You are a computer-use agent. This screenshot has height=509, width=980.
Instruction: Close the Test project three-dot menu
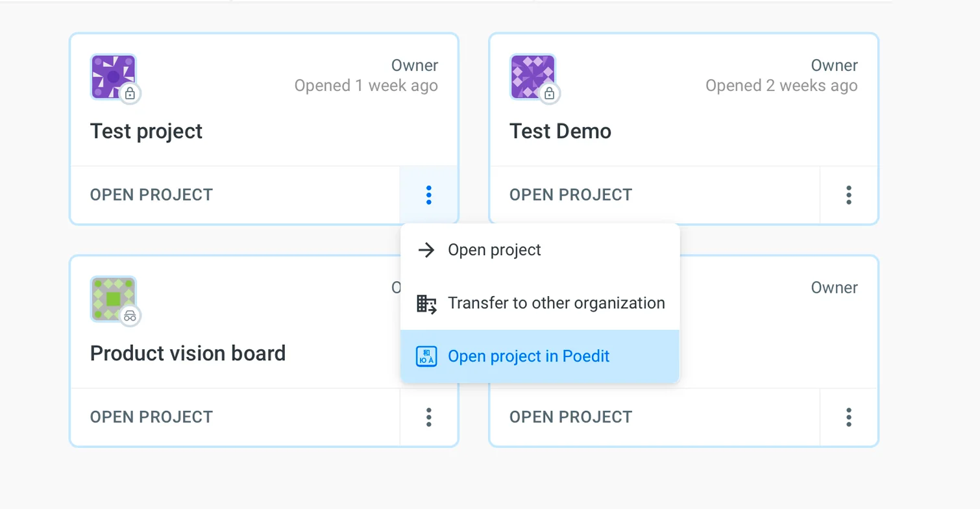428,195
